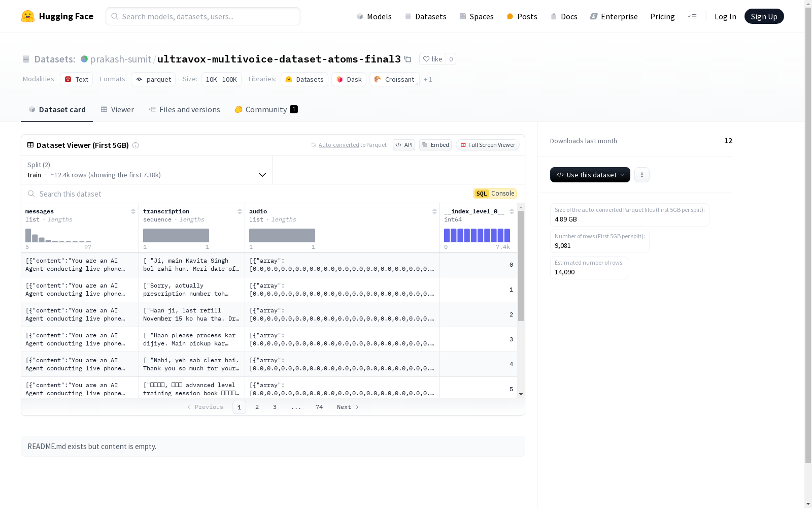This screenshot has height=508, width=812.
Task: Sort the transcription column
Action: pos(240,211)
